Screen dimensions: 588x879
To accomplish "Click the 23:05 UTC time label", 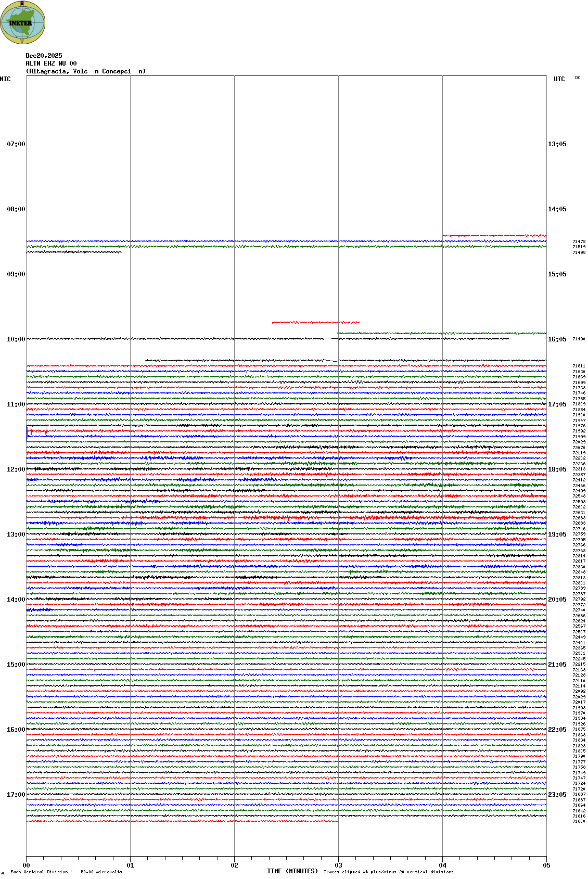I will point(557,795).
